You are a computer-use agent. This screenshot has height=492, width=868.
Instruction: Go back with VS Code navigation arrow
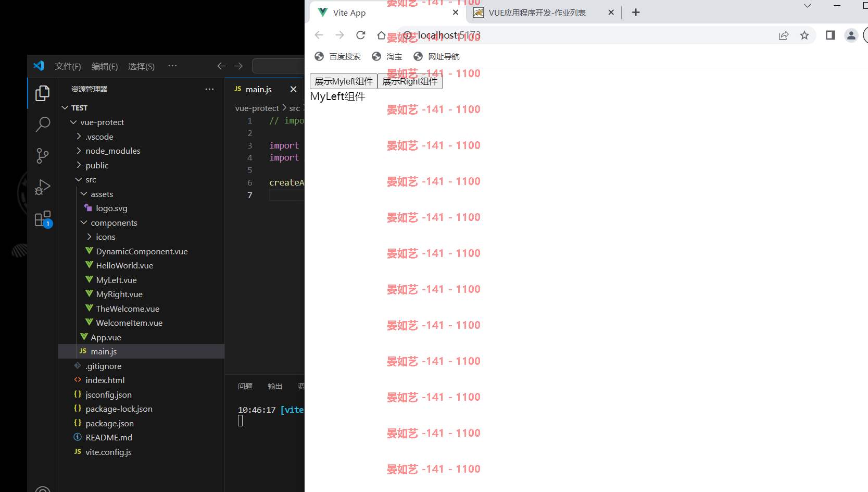pos(221,66)
